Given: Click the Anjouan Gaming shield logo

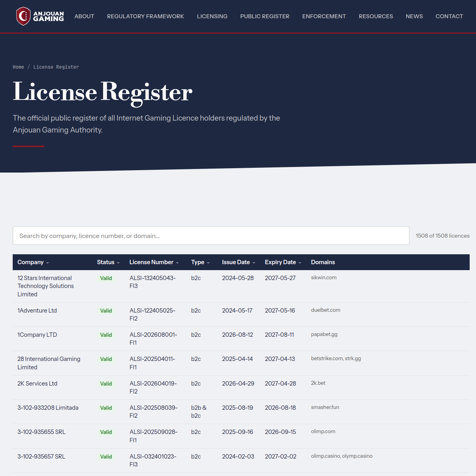Looking at the screenshot, I should click(40, 16).
